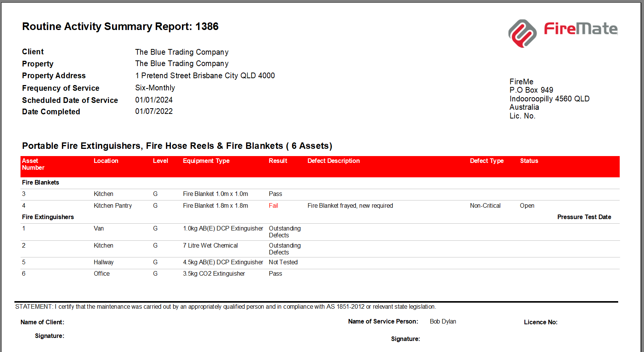Click the property address 1 Pretend Street Brisbane

pos(205,76)
